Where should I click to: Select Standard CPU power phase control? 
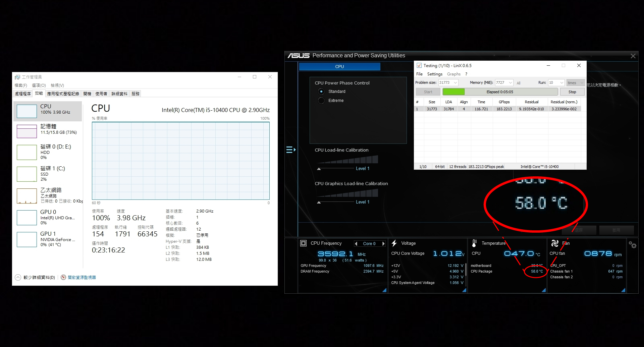coord(321,92)
